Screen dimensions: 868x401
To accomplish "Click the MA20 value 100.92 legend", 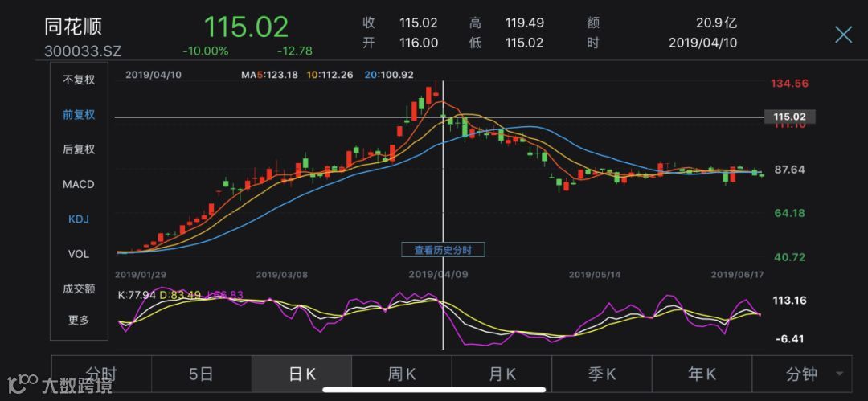I will (x=389, y=74).
